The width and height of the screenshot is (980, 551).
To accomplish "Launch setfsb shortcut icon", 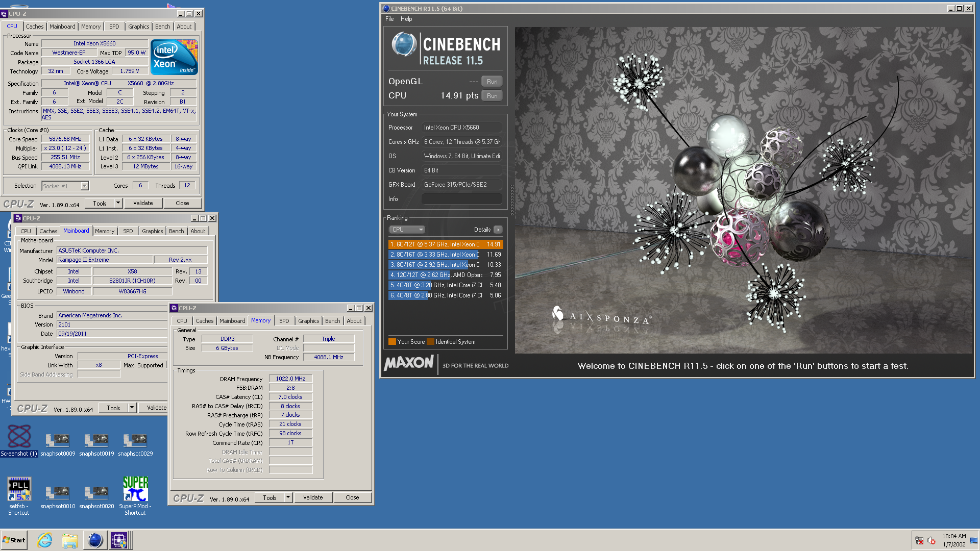I will coord(19,495).
